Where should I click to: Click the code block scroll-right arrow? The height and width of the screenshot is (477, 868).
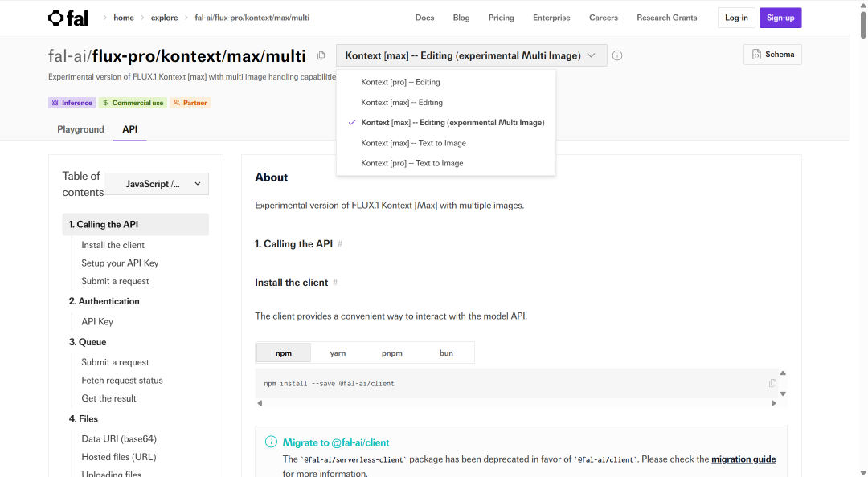pos(773,403)
